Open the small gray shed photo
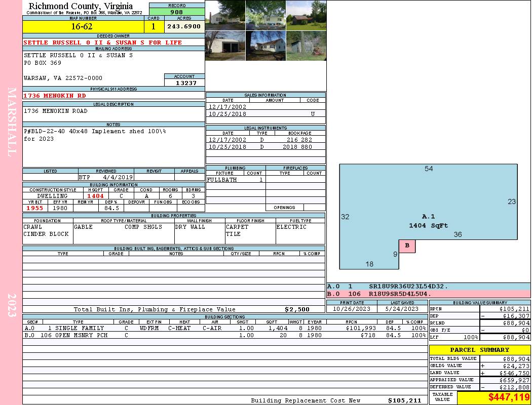Screen dimensions: 532x405 (306, 46)
